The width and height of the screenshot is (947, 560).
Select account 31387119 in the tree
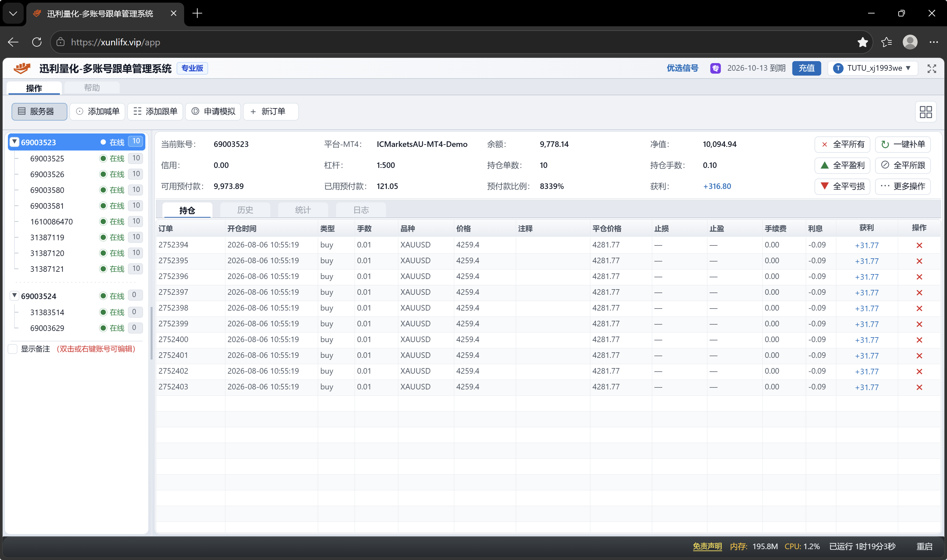pyautogui.click(x=47, y=237)
